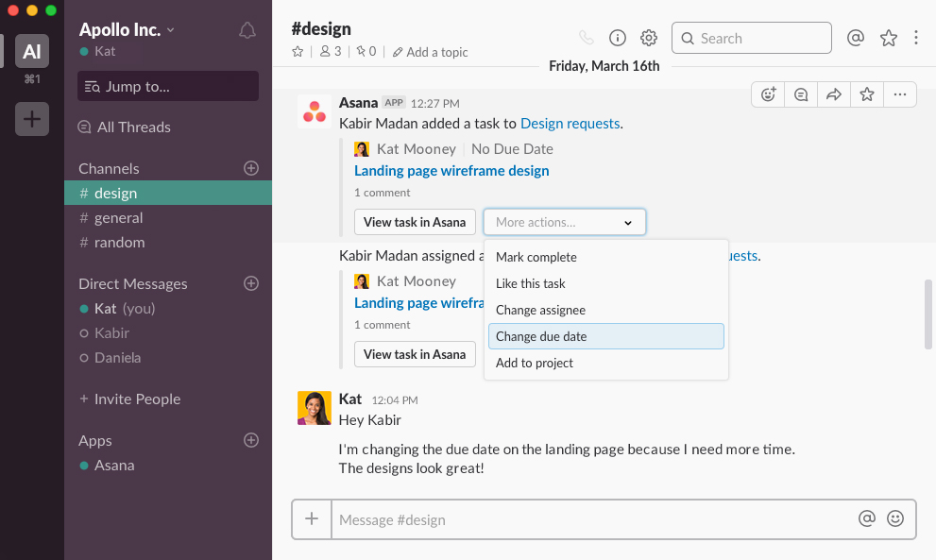Open channel details info icon

pyautogui.click(x=618, y=37)
